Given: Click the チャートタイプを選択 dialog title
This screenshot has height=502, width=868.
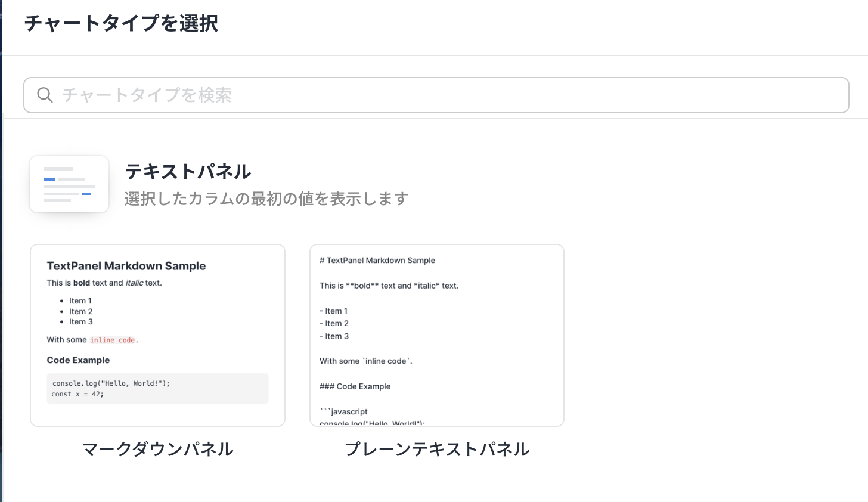Looking at the screenshot, I should (x=121, y=23).
